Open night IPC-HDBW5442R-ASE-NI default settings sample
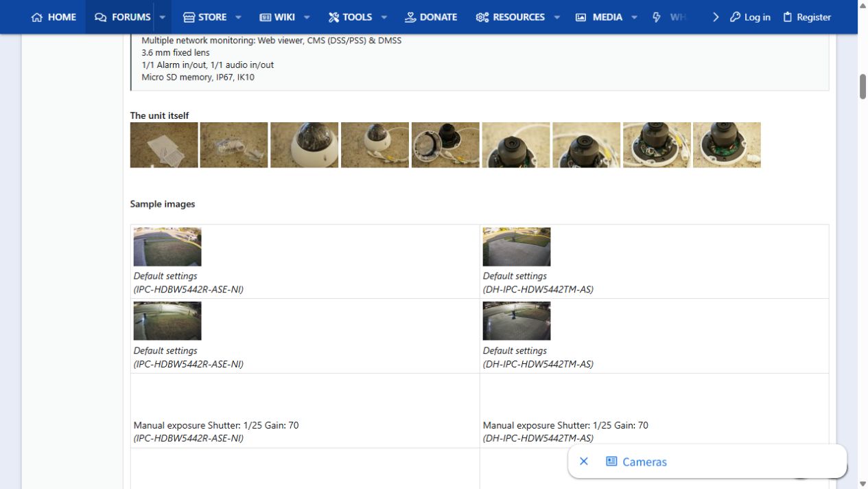The width and height of the screenshot is (868, 489). click(x=167, y=321)
